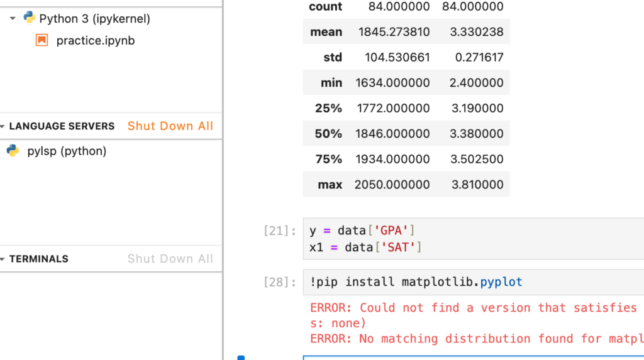Collapse the LANGUAGE SERVERS section

tap(3, 126)
